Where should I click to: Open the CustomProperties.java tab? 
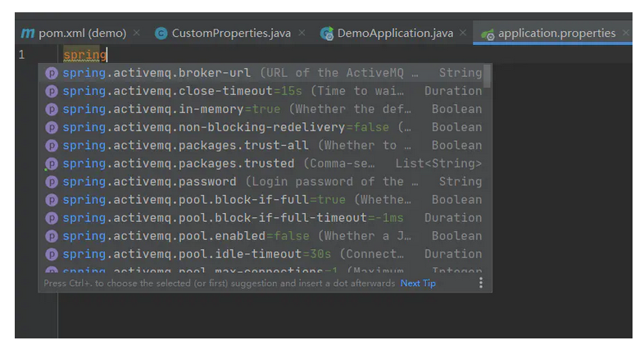[x=231, y=34]
